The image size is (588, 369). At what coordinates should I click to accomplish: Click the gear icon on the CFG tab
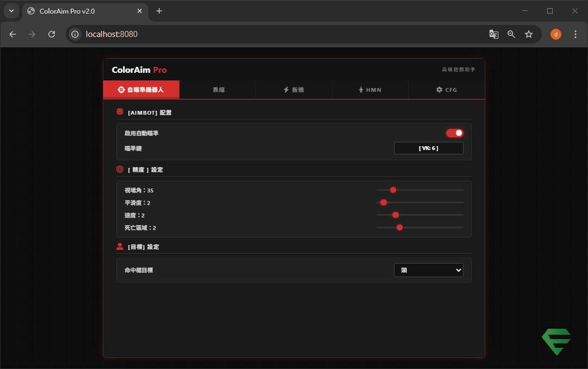439,90
